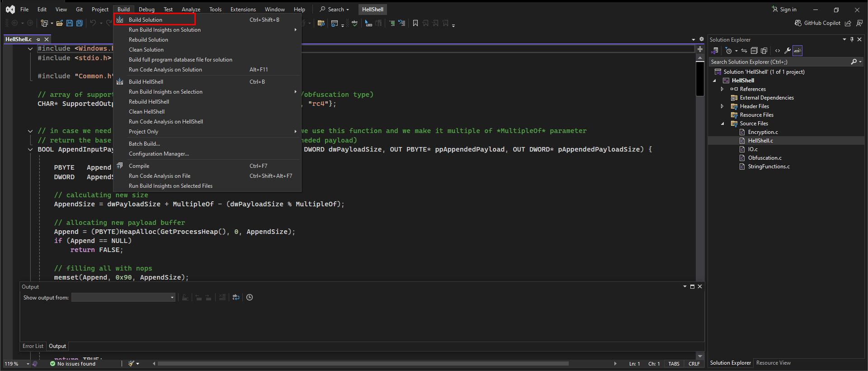Click the GitHub Copilot icon

798,23
